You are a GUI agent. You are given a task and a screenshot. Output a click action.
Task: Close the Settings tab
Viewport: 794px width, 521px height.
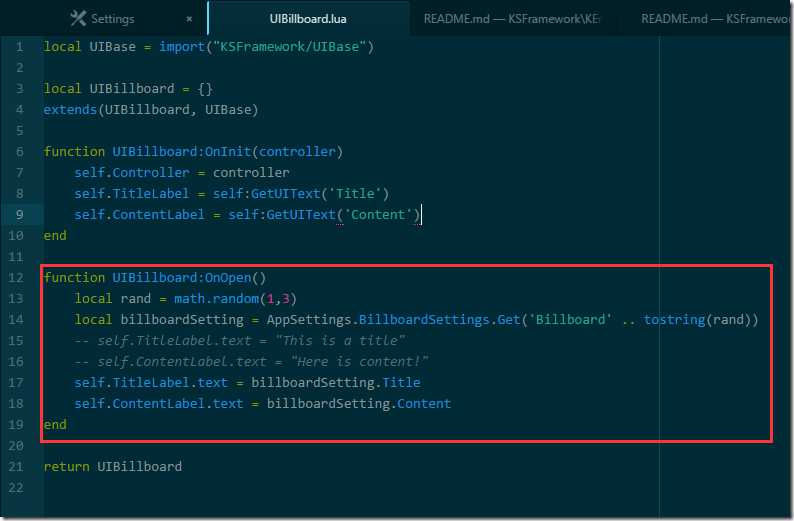coord(189,19)
